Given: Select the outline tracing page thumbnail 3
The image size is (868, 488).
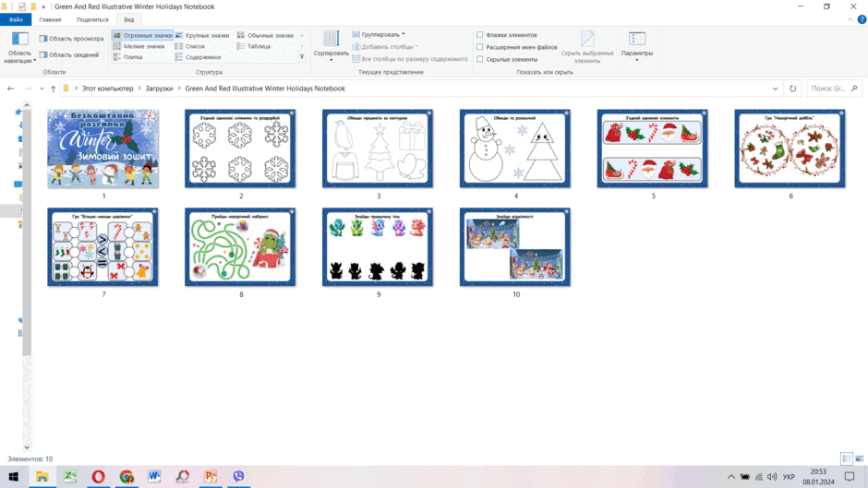Looking at the screenshot, I should coord(378,149).
